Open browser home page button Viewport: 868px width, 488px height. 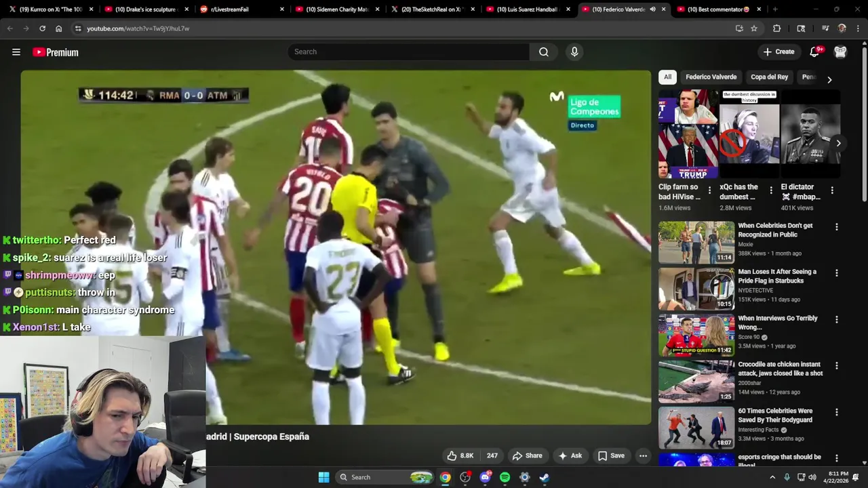click(x=58, y=28)
